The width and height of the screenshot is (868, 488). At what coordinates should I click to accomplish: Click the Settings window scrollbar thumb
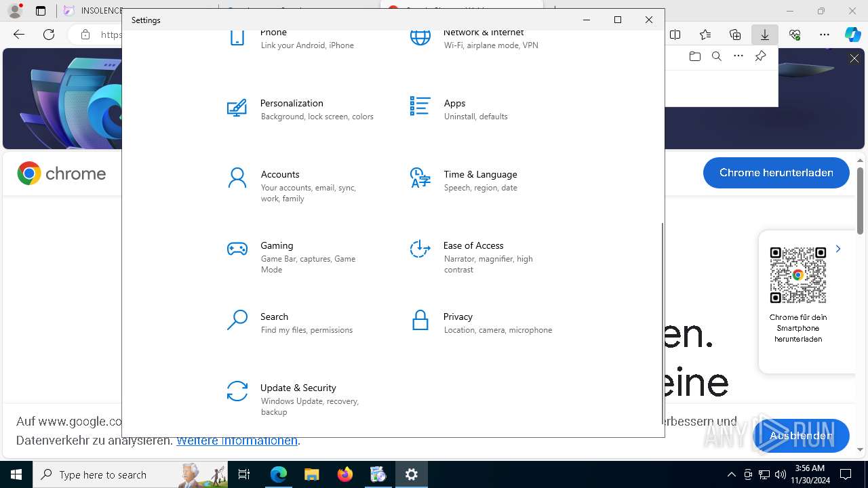point(662,323)
